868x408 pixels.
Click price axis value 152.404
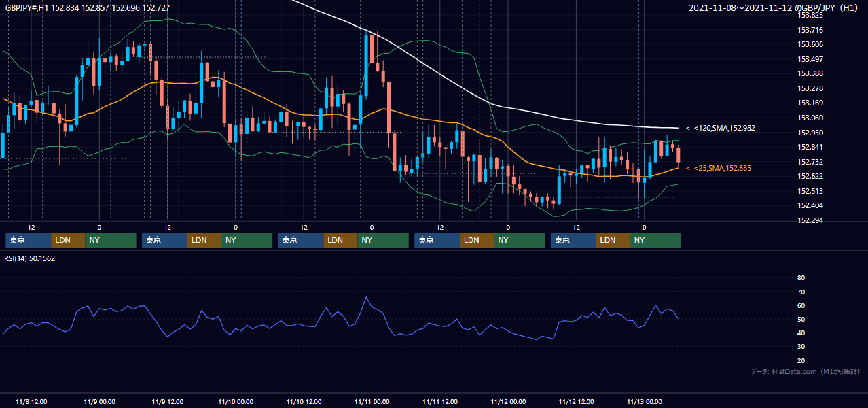(810, 205)
